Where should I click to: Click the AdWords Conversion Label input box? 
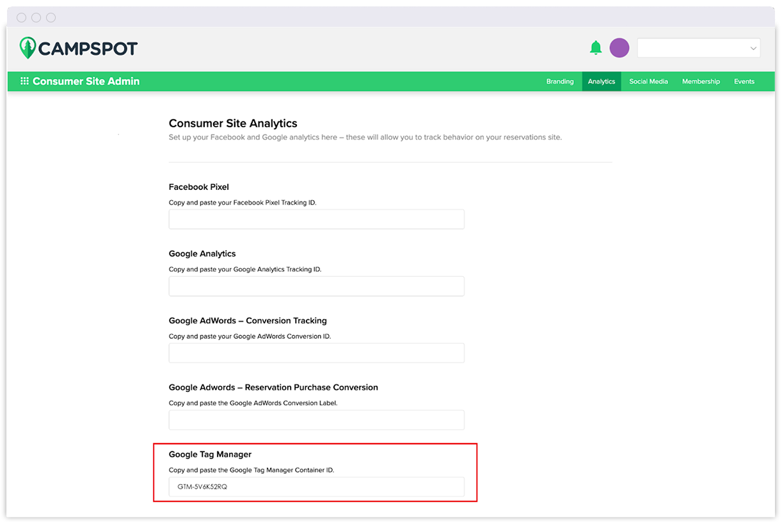point(316,420)
